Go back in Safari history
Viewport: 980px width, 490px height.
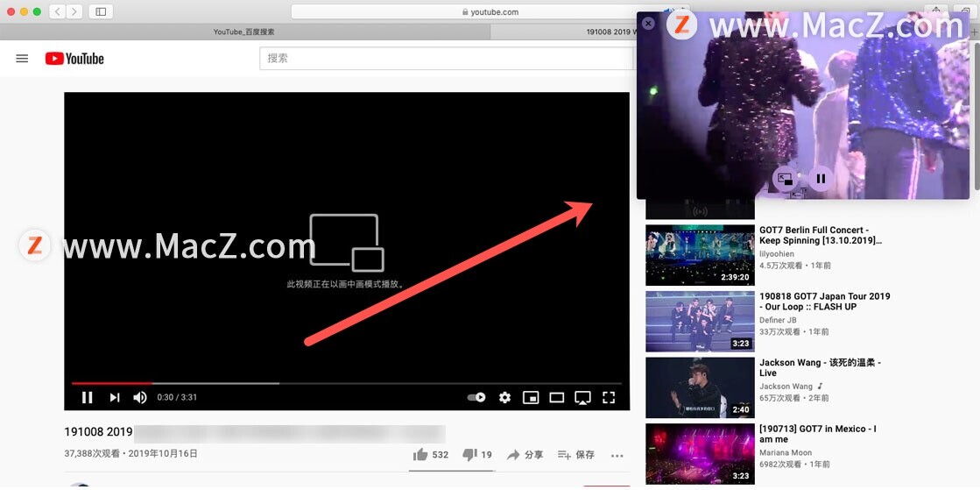point(57,11)
